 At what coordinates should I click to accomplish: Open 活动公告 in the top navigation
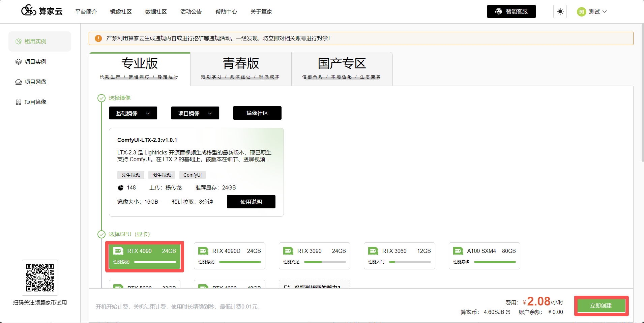[x=191, y=12]
